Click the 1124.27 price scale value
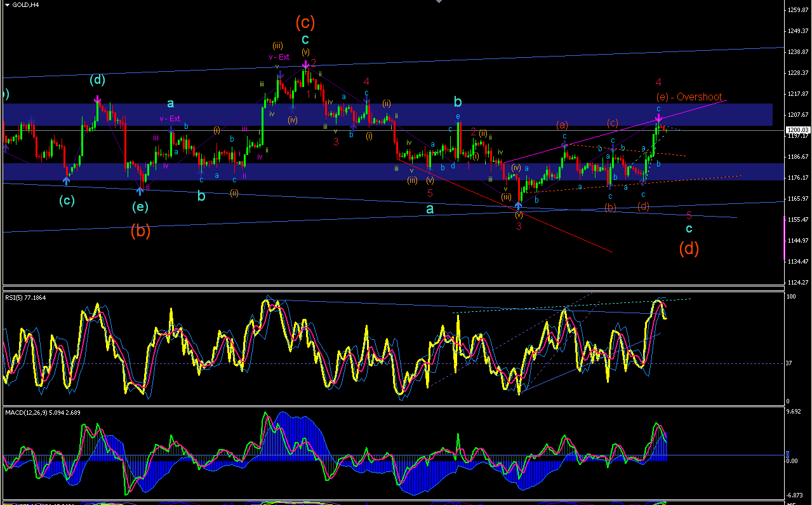Viewport: 812px width, 505px height. point(798,282)
